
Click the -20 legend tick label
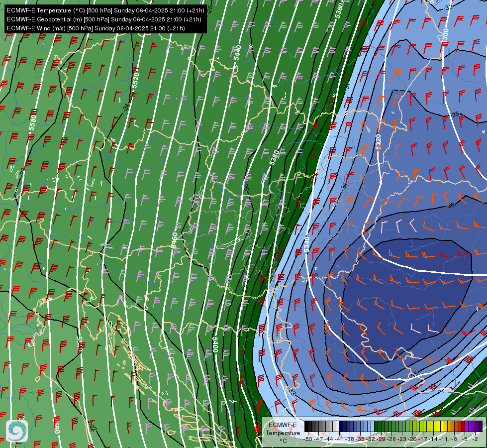[x=412, y=439]
